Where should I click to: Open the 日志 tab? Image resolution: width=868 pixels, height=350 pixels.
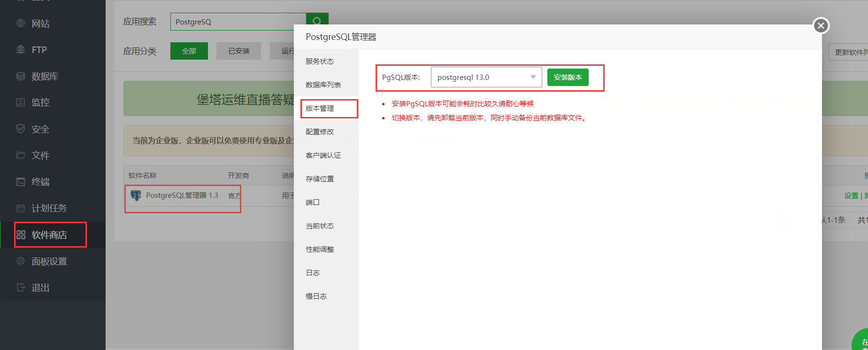pos(326,273)
